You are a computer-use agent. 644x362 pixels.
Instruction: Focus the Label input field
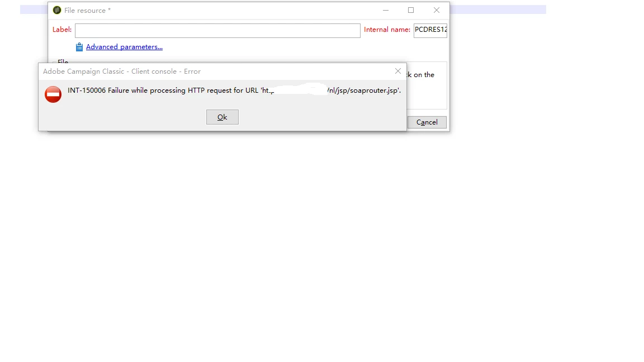coord(217,30)
